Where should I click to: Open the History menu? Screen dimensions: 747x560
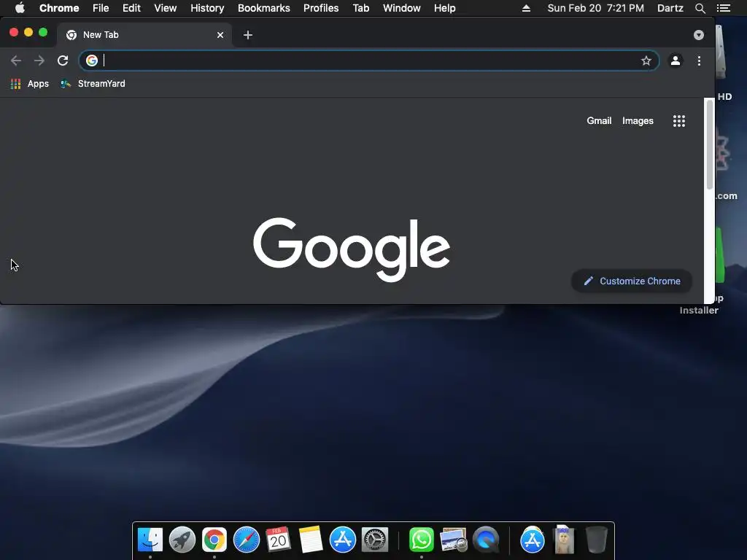tap(207, 8)
